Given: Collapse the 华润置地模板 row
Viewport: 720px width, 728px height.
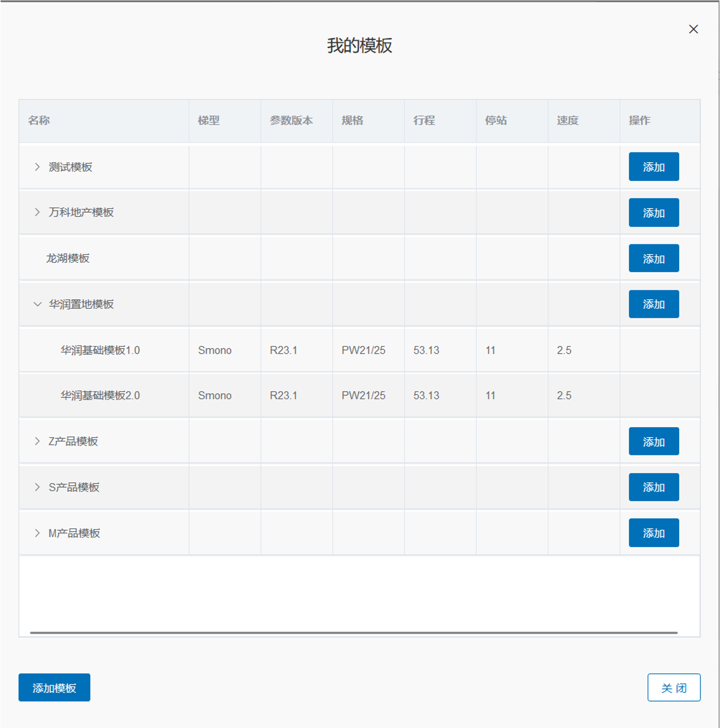Looking at the screenshot, I should [x=37, y=304].
